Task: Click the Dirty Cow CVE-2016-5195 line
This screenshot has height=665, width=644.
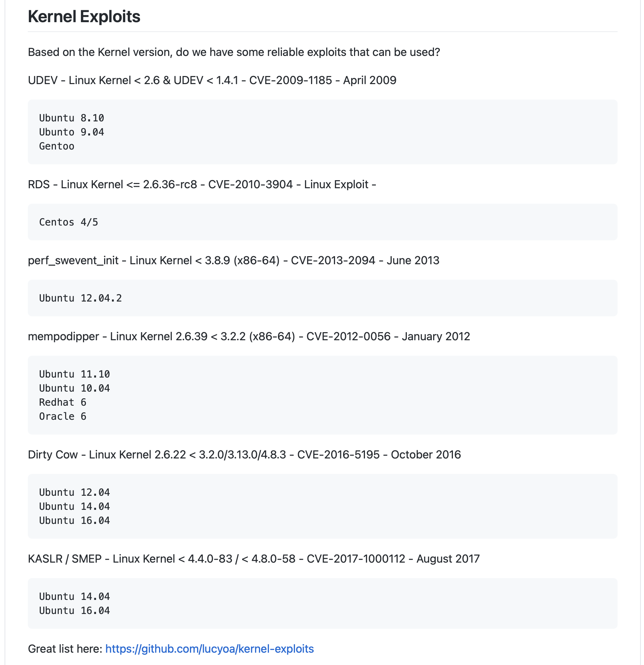Action: [244, 455]
